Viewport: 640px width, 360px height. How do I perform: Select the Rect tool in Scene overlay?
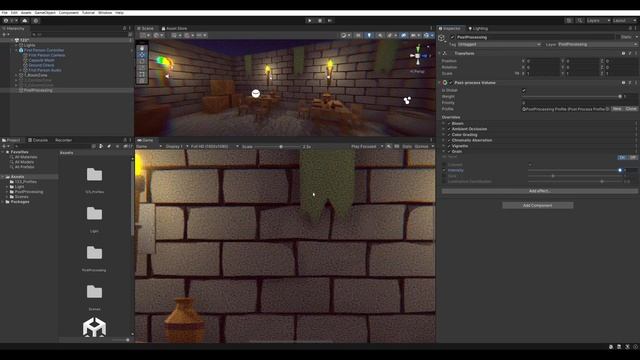pos(142,74)
